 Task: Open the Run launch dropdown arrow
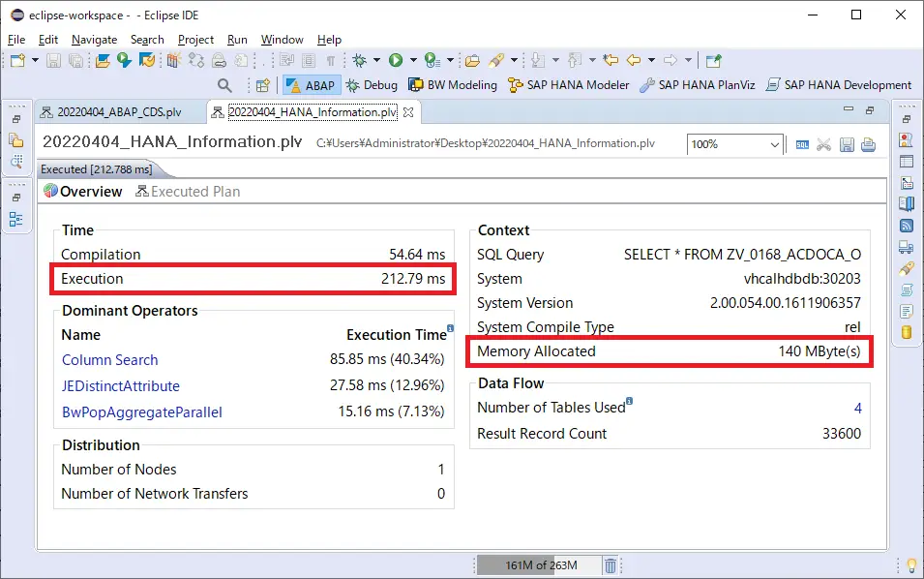pos(413,60)
